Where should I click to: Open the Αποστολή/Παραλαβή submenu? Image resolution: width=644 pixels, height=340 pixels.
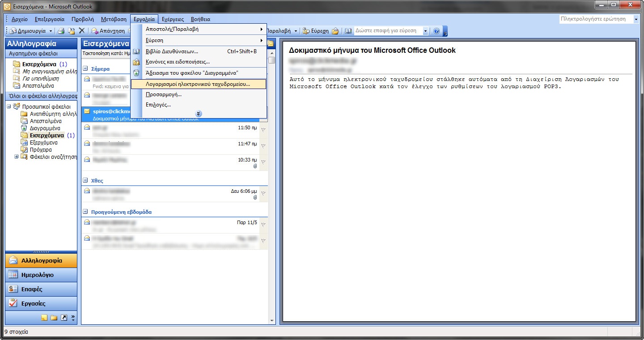click(x=199, y=29)
